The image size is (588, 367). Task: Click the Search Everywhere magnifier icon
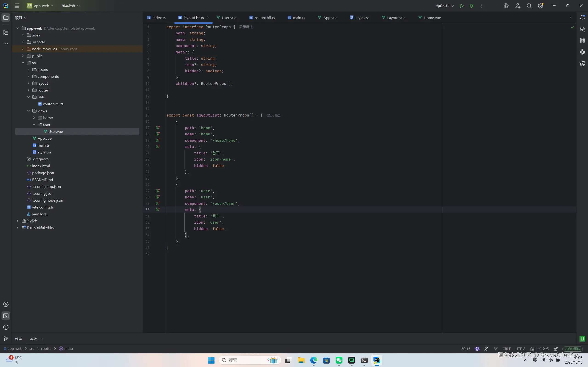[529, 6]
